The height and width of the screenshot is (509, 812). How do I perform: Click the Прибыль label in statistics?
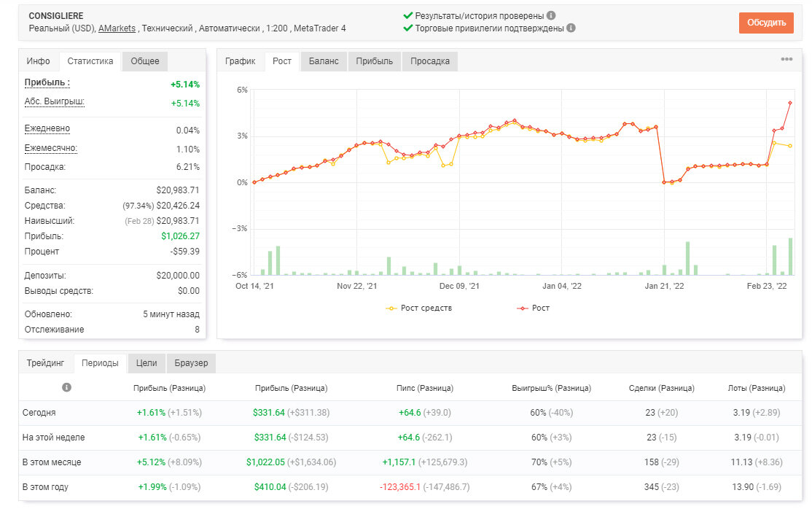click(x=47, y=82)
